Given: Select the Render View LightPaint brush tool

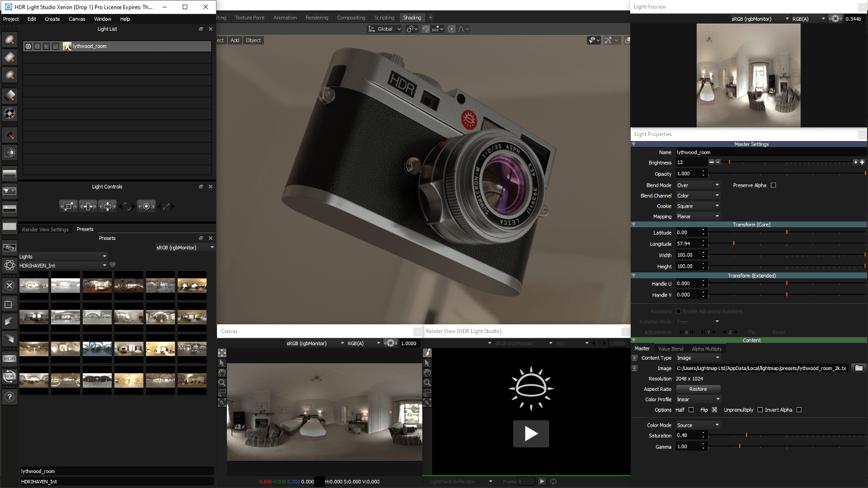Looking at the screenshot, I should 427,353.
